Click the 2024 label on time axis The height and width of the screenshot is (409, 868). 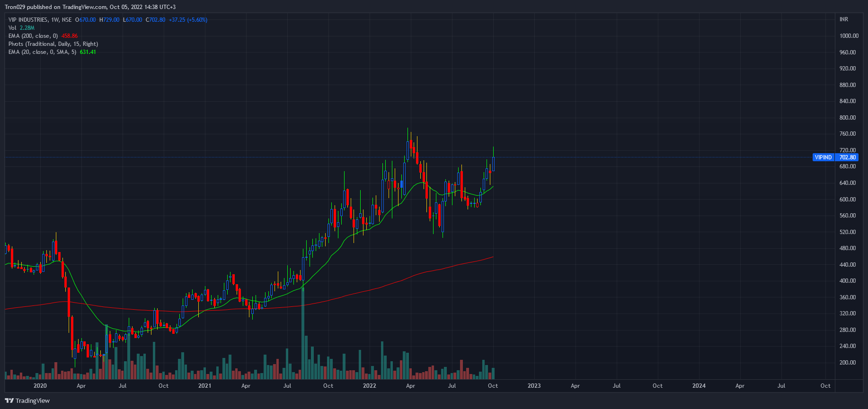(x=699, y=386)
